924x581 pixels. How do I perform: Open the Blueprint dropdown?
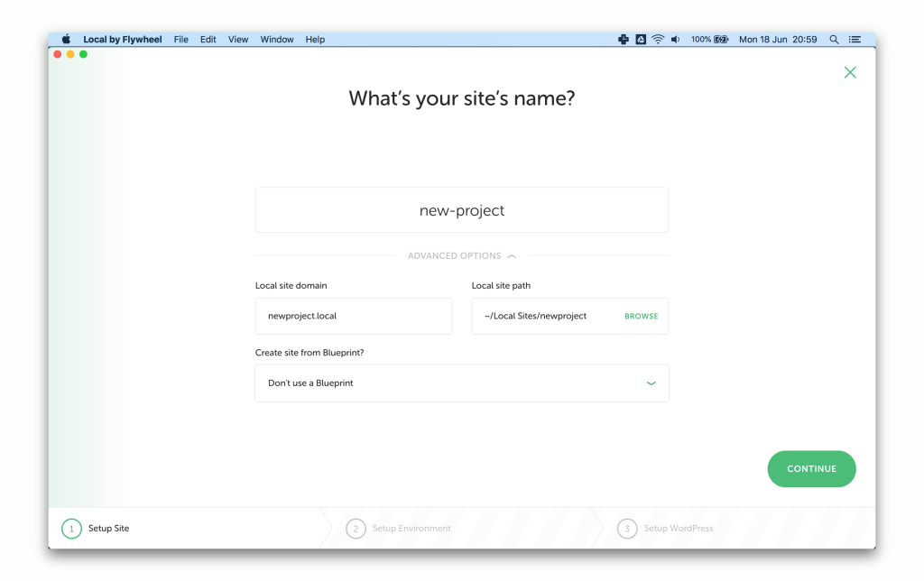click(x=462, y=383)
